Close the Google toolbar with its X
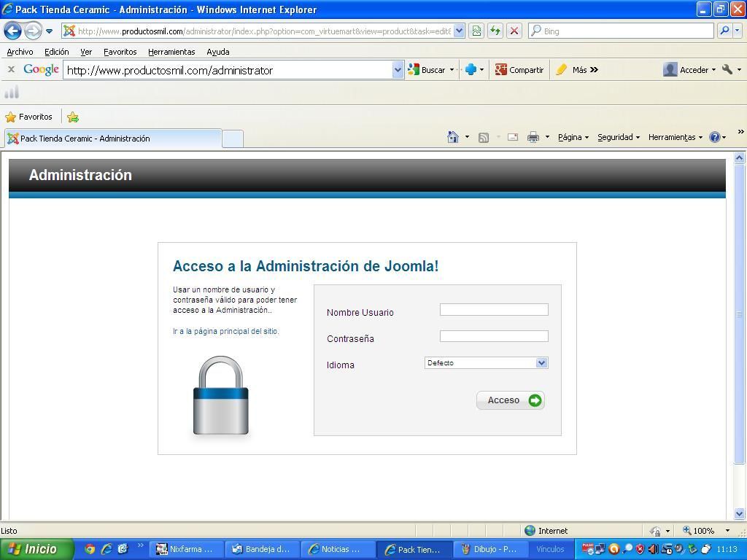The image size is (747, 560). pyautogui.click(x=11, y=69)
